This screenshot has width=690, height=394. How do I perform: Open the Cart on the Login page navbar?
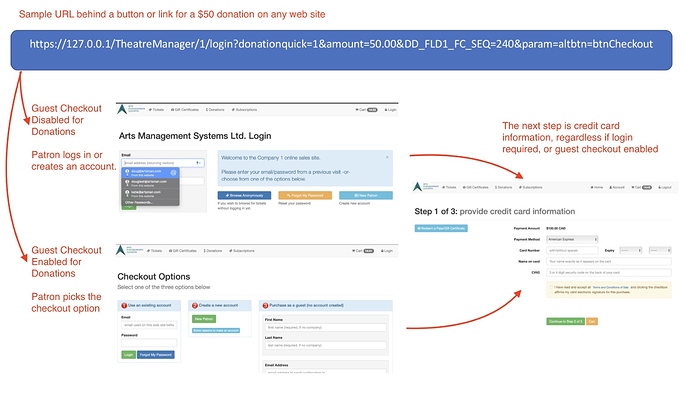pos(366,110)
